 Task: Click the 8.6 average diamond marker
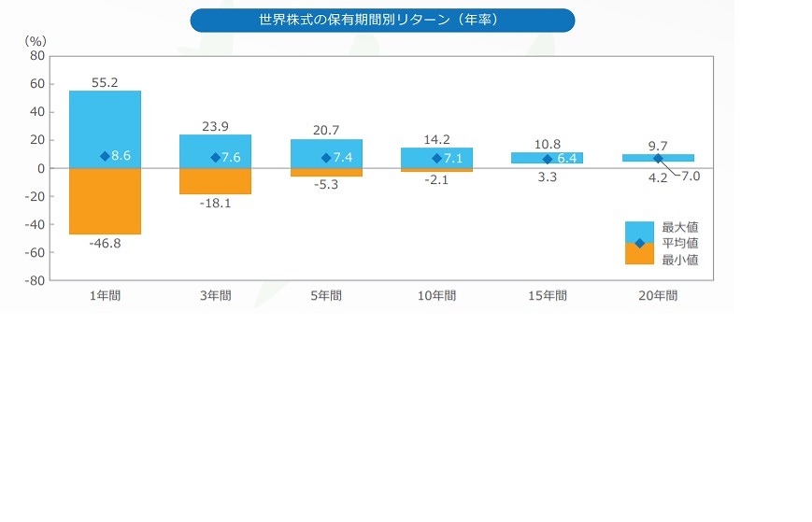coord(105,156)
